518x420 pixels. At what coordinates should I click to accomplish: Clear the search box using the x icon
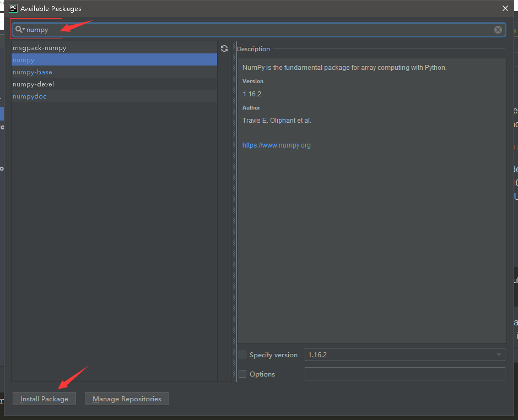pyautogui.click(x=498, y=30)
